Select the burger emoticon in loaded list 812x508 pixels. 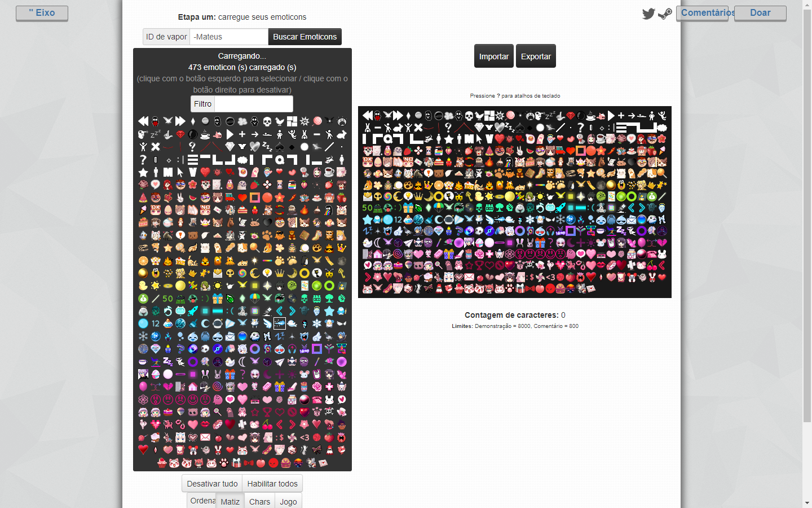click(x=285, y=463)
